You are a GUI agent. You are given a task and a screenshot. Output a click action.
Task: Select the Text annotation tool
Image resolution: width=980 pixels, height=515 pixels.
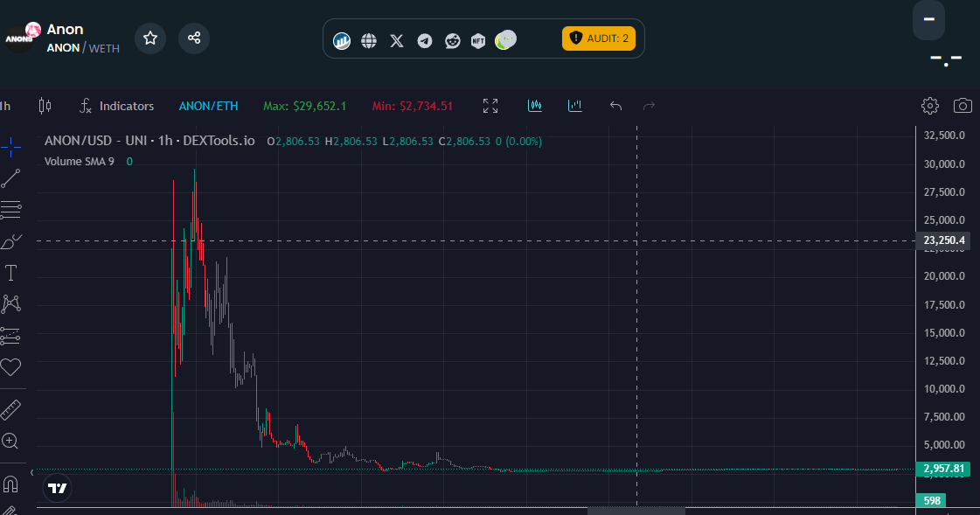click(10, 273)
